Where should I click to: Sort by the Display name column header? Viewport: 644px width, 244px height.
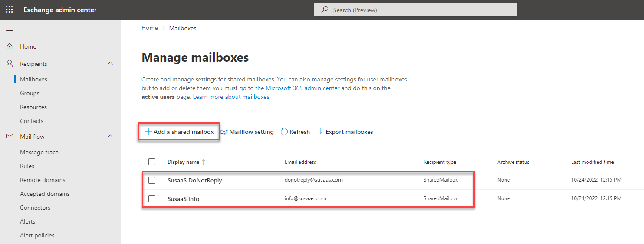pyautogui.click(x=183, y=162)
